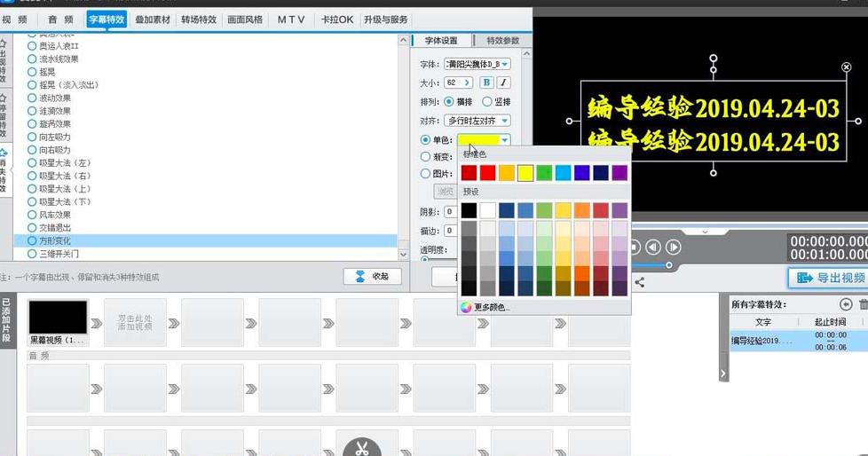The height and width of the screenshot is (456, 868).
Task: Open the 特效参数 tab
Action: [502, 41]
